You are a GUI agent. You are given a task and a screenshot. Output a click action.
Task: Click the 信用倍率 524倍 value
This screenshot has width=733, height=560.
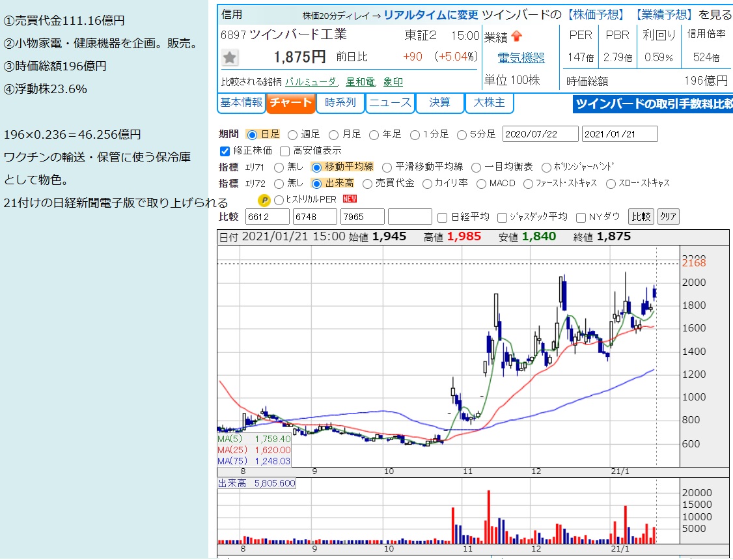(706, 57)
